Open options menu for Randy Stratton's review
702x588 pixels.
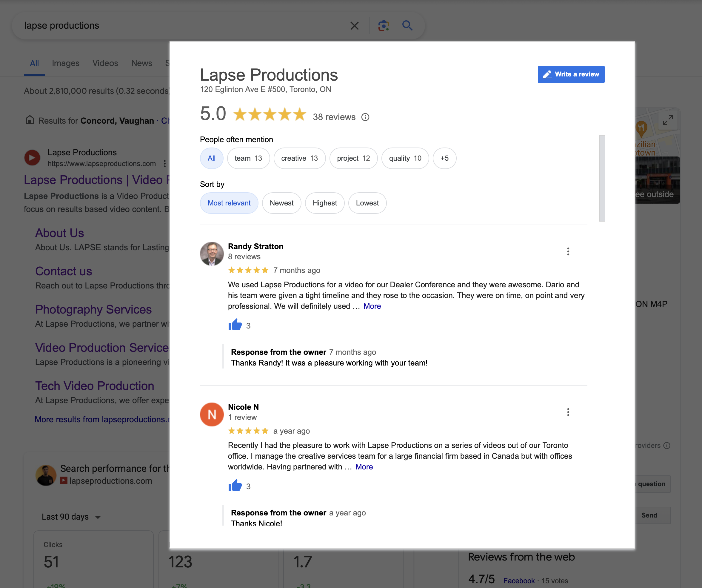tap(568, 251)
